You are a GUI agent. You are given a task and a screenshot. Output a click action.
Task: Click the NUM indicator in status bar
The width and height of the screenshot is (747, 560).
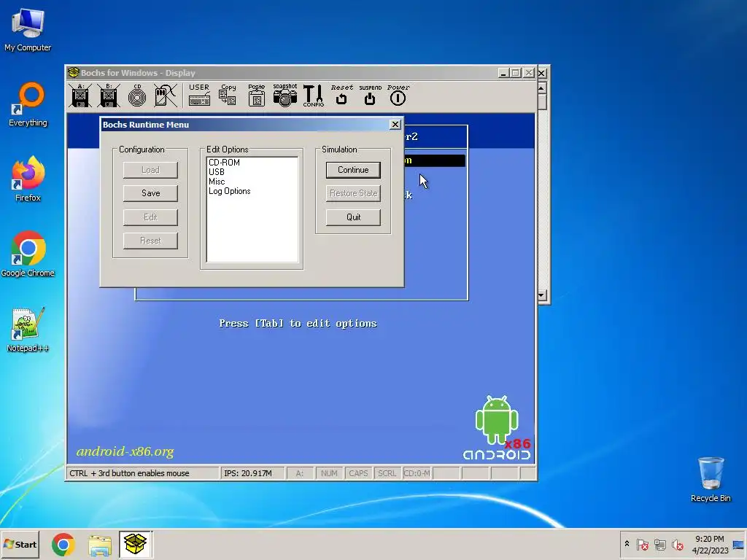coord(329,473)
